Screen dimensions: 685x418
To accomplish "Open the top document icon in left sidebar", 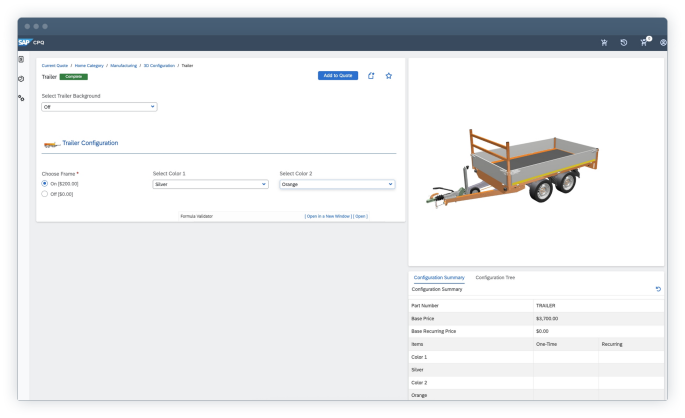I will pos(21,60).
